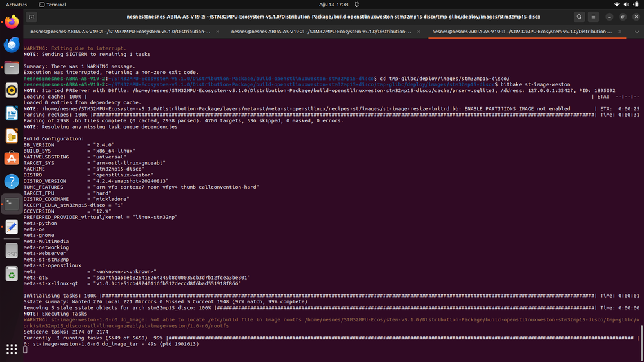Click the MACHINE 'stm32mp15-disco' value

click(x=118, y=169)
